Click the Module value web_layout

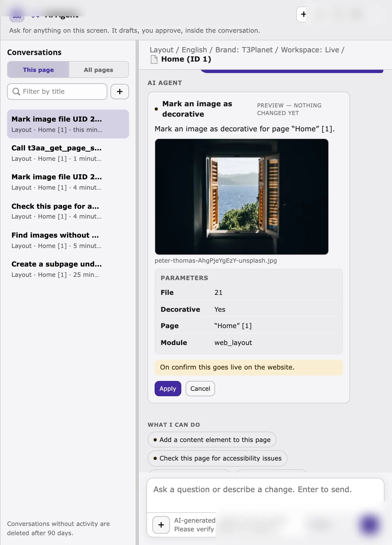click(x=233, y=343)
